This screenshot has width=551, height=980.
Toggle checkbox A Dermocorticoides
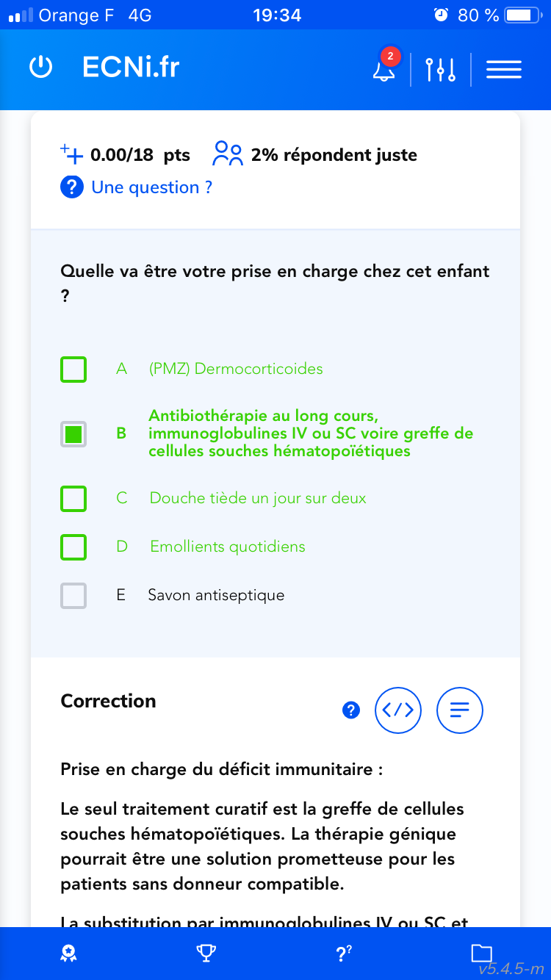73,369
